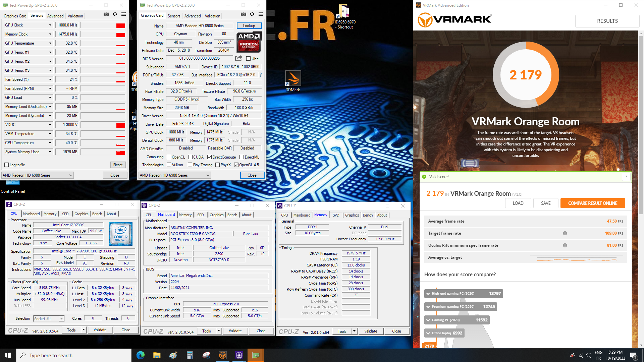644x362 pixels.
Task: Open File Explorer from taskbar
Action: (157, 355)
